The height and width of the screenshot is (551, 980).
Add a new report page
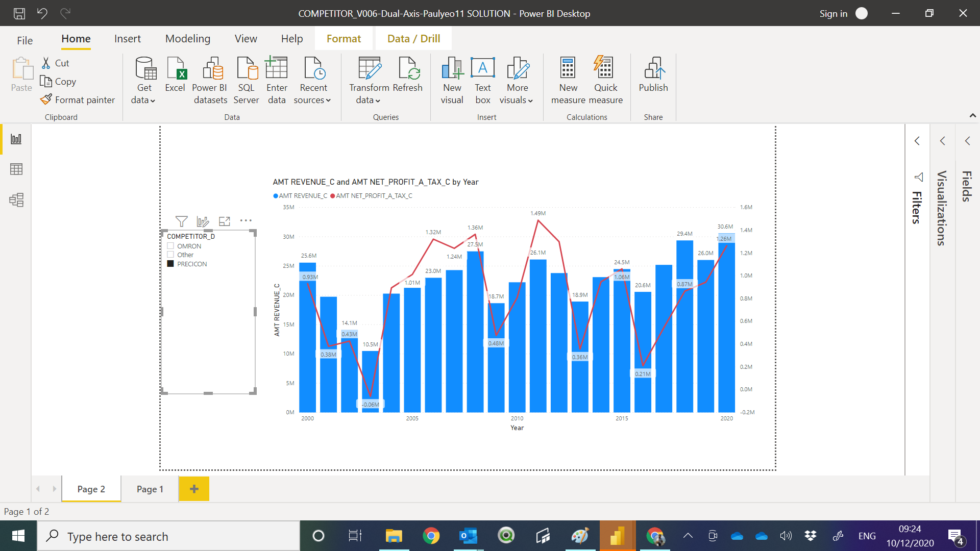pos(194,489)
